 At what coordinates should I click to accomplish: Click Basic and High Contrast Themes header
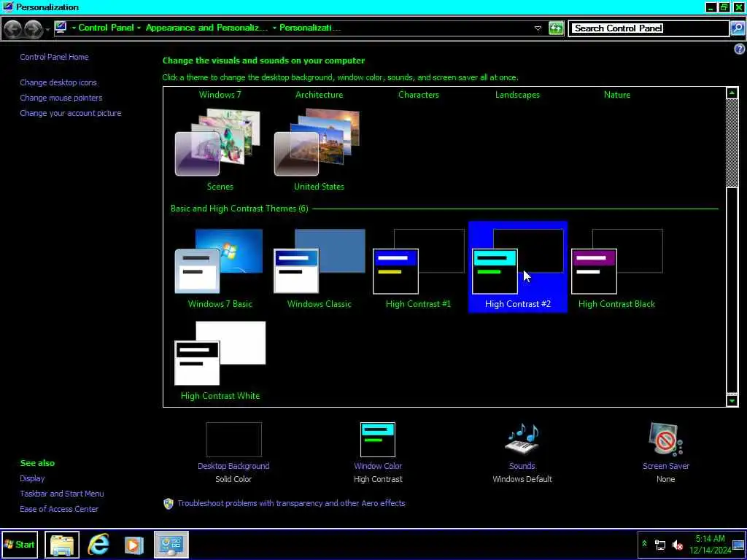(239, 209)
